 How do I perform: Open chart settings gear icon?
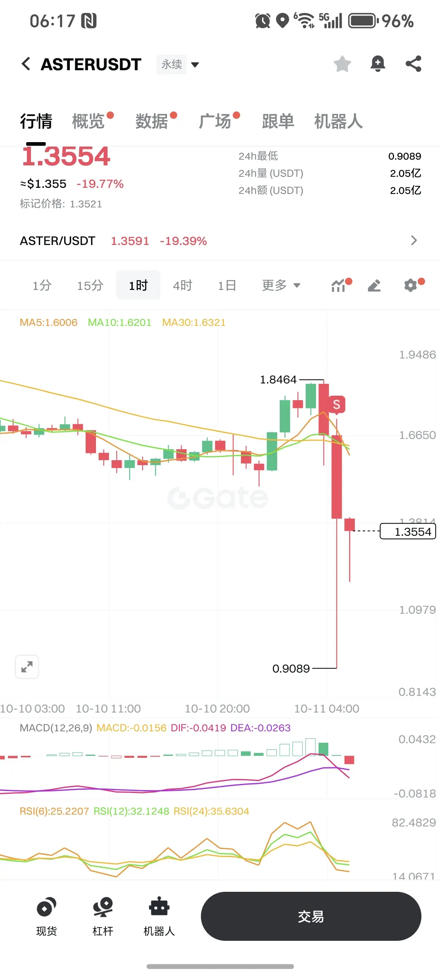click(410, 285)
